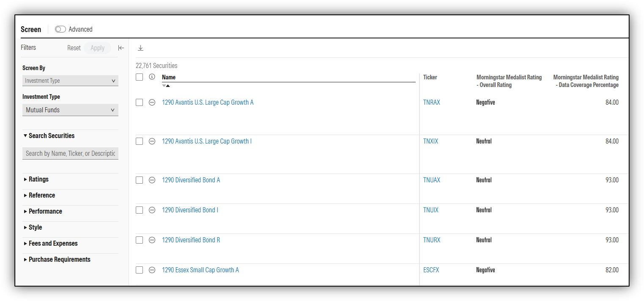The image size is (644, 301).
Task: Click the TNXIX ticker link
Action: (x=431, y=141)
